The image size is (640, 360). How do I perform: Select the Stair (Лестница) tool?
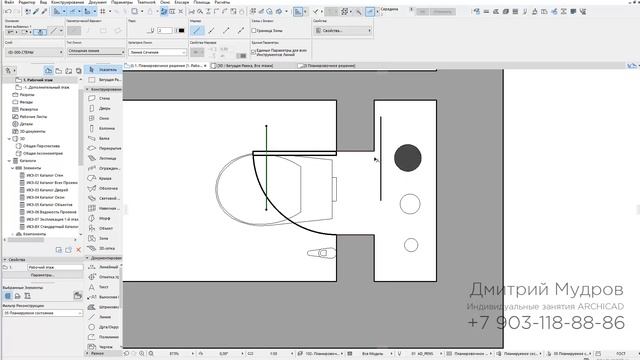pyautogui.click(x=104, y=158)
